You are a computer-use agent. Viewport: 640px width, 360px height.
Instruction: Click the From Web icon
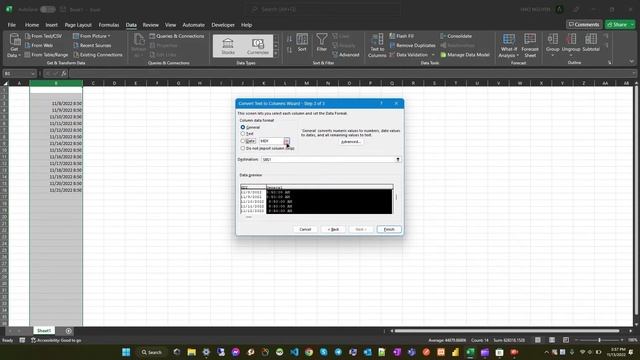pyautogui.click(x=28, y=45)
